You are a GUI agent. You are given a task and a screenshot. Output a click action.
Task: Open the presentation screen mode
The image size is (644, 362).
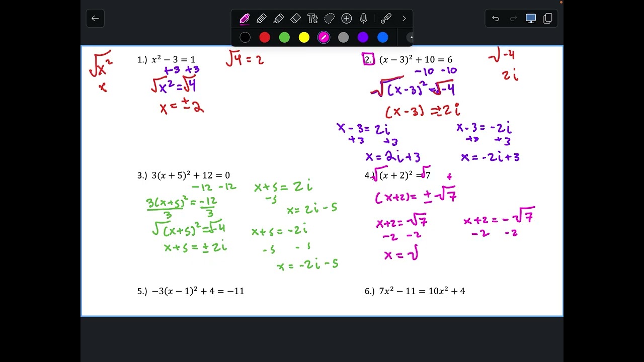tap(531, 19)
